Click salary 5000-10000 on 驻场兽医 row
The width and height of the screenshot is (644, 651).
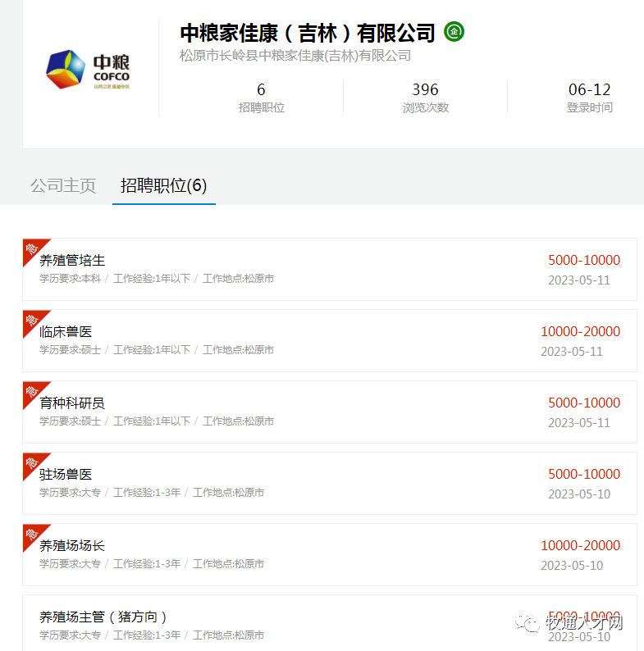pyautogui.click(x=584, y=474)
